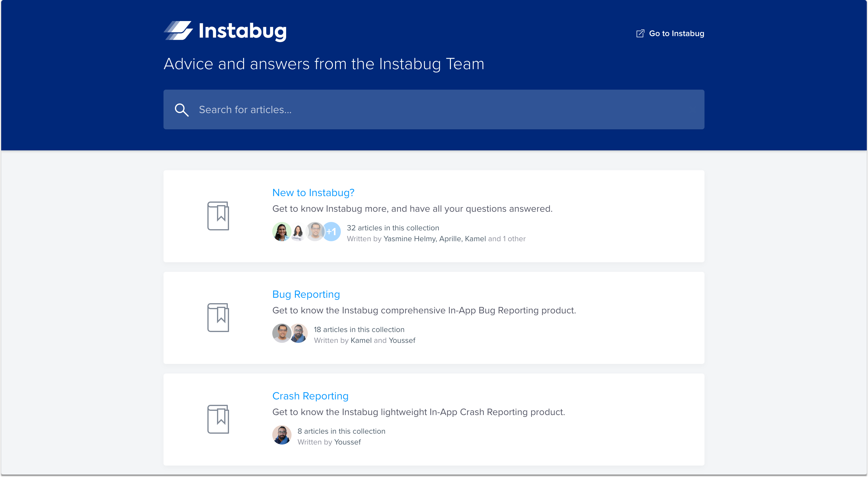Click the magnifying glass search icon
This screenshot has width=868, height=477.
coord(181,110)
